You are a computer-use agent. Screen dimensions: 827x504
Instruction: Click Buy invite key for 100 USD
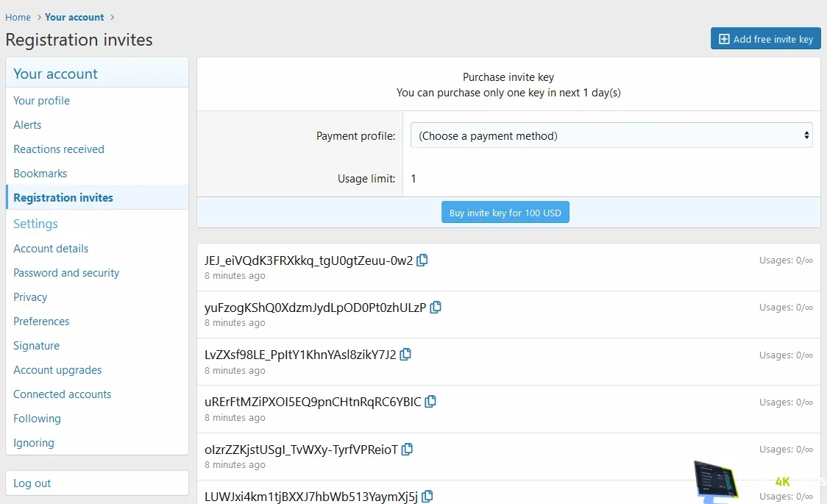coord(505,213)
